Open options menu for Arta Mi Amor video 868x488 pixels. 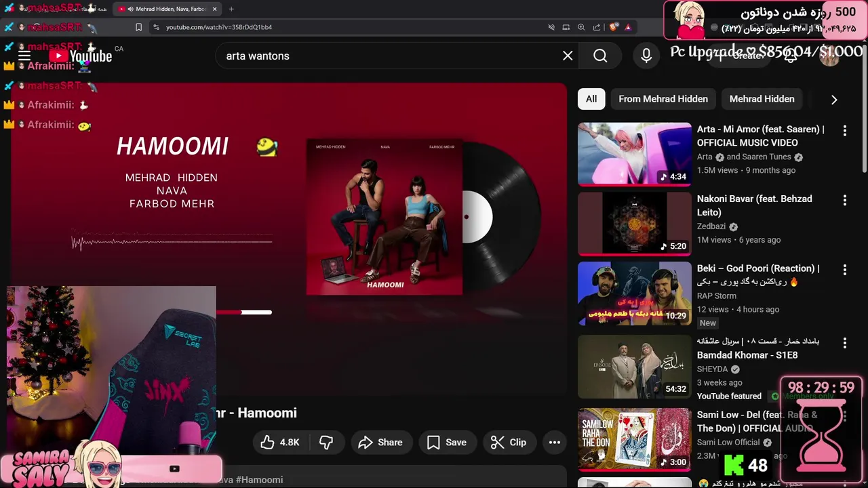tap(844, 130)
